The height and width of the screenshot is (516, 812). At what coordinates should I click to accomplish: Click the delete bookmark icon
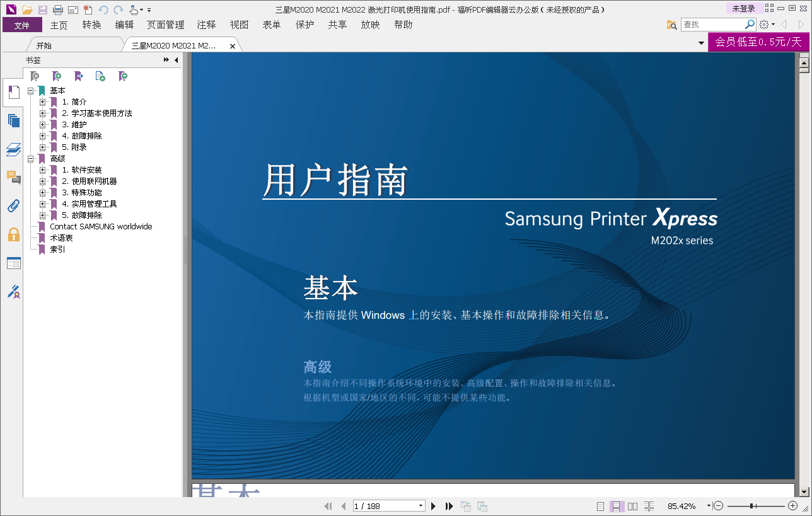35,76
